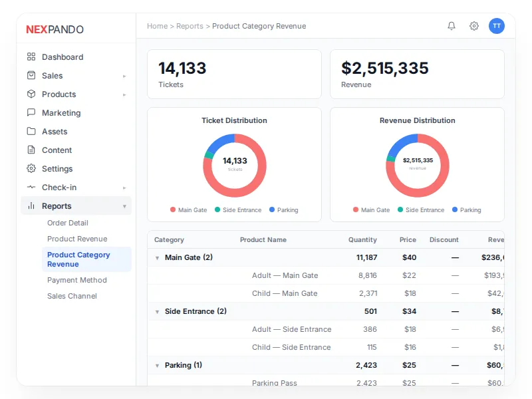
Task: Click the Sales shopping bag icon
Action: pos(31,75)
